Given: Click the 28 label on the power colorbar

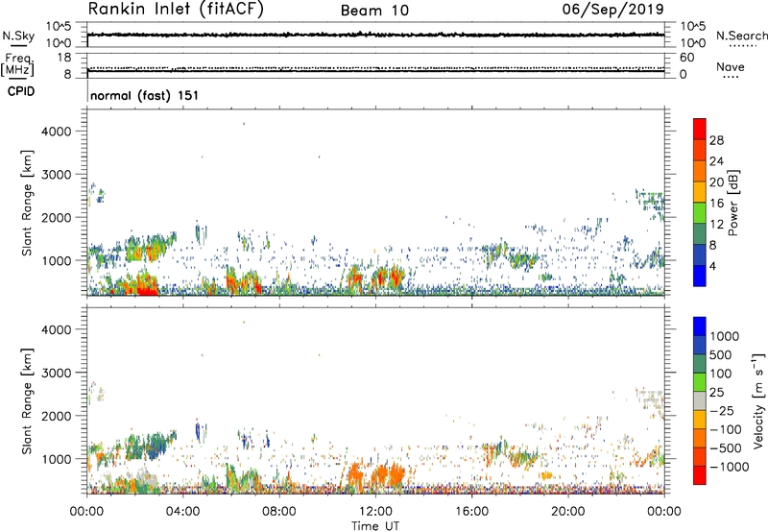Looking at the screenshot, I should pos(716,140).
